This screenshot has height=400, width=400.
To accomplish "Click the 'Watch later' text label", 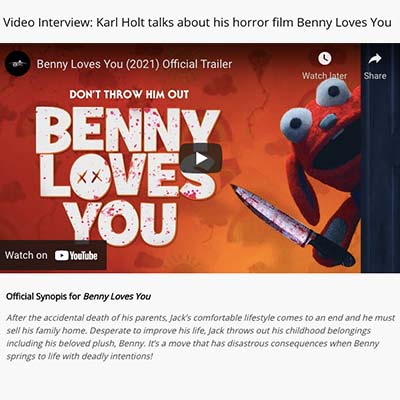I will tap(324, 76).
